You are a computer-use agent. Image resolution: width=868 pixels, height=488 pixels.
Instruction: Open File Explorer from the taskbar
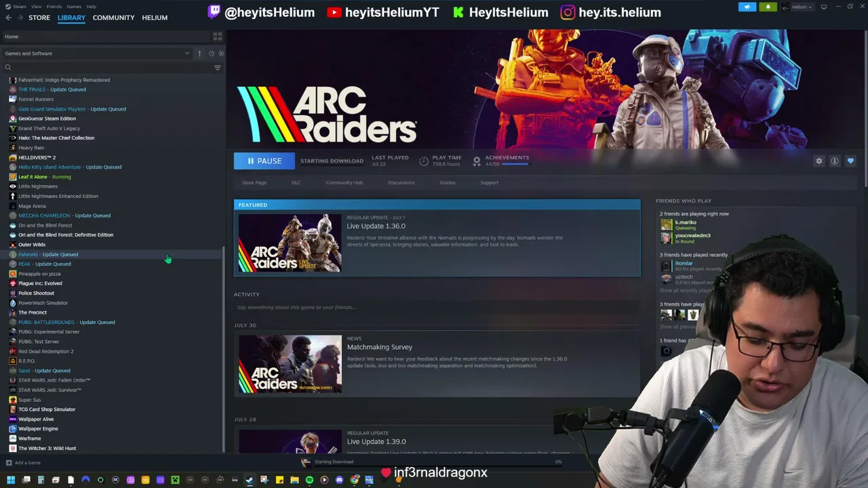pos(294,481)
